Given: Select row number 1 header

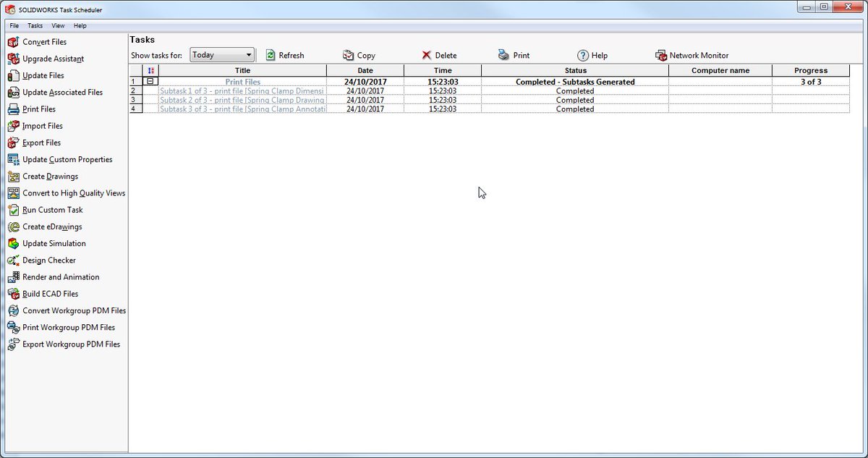Looking at the screenshot, I should pyautogui.click(x=136, y=82).
